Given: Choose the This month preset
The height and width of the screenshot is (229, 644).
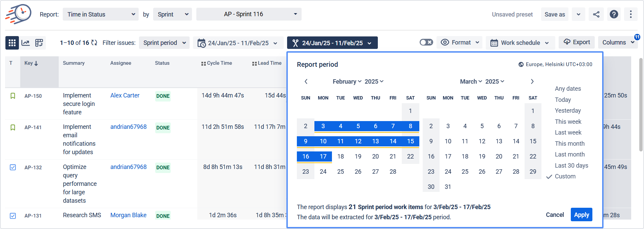Looking at the screenshot, I should [x=569, y=144].
